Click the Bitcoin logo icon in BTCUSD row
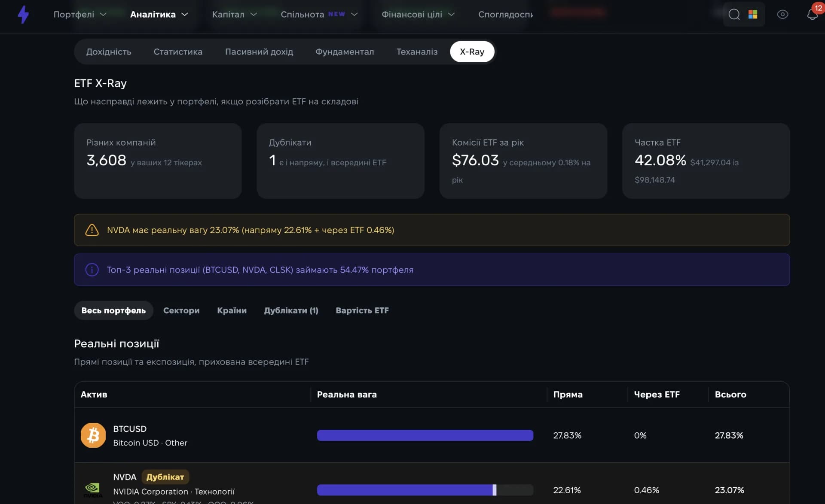The height and width of the screenshot is (504, 825). click(x=93, y=435)
